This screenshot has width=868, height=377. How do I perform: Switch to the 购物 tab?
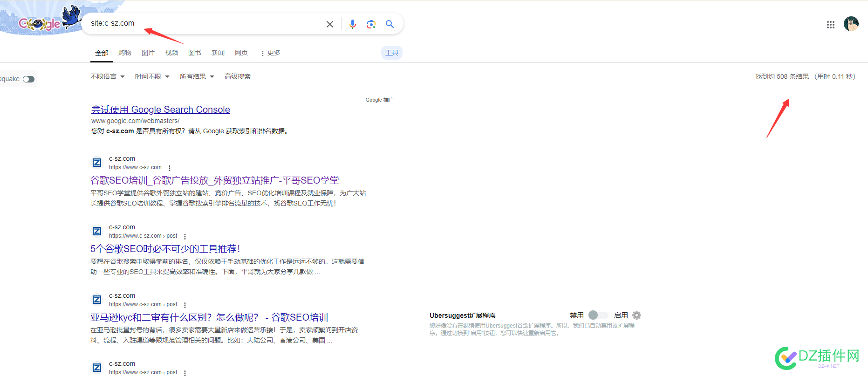tap(125, 53)
